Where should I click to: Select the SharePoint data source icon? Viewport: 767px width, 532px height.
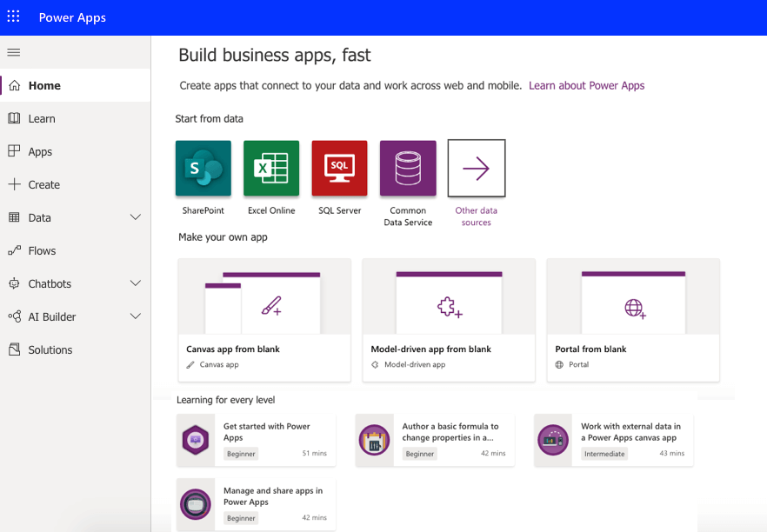[203, 168]
